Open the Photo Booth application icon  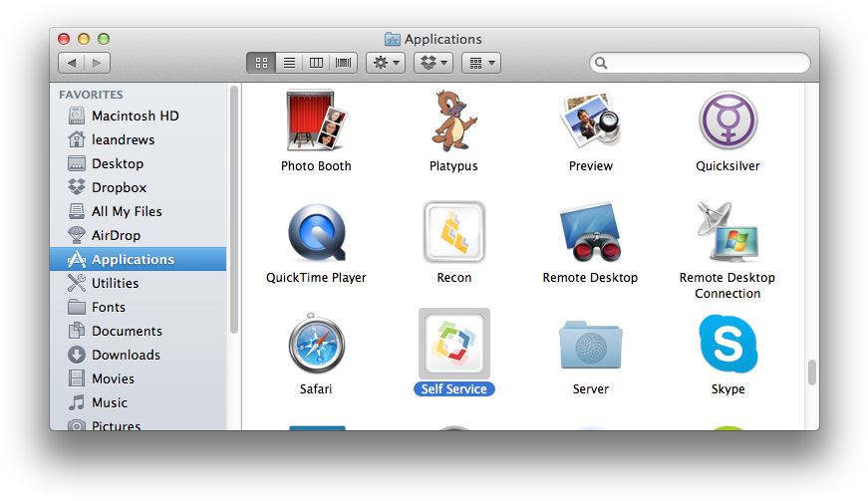click(x=316, y=121)
